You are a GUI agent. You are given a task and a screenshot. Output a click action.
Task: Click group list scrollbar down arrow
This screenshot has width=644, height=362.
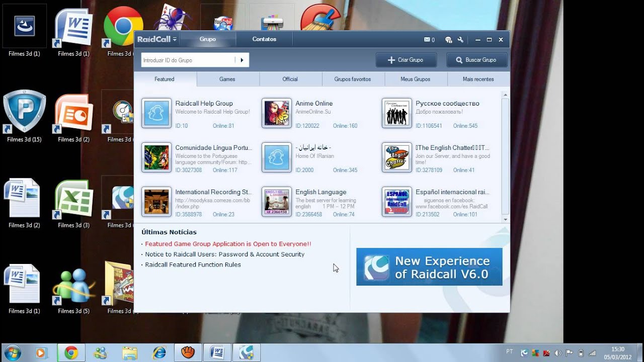pos(505,220)
